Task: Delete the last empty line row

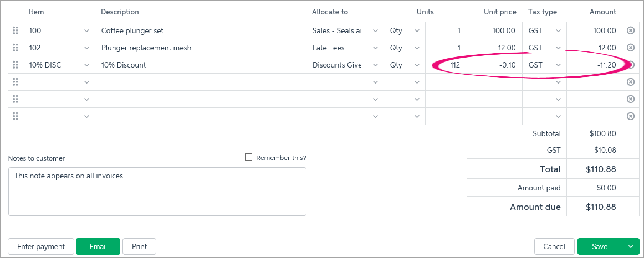Action: click(631, 116)
